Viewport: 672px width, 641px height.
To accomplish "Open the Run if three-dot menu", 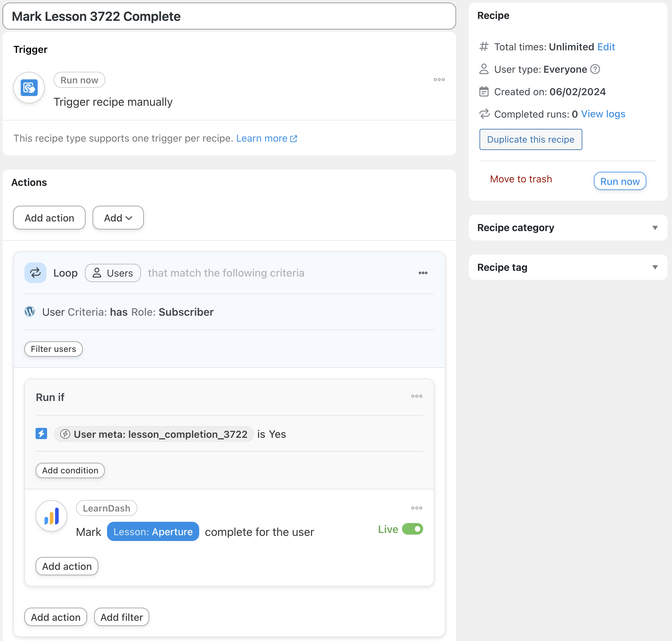I will pyautogui.click(x=416, y=396).
